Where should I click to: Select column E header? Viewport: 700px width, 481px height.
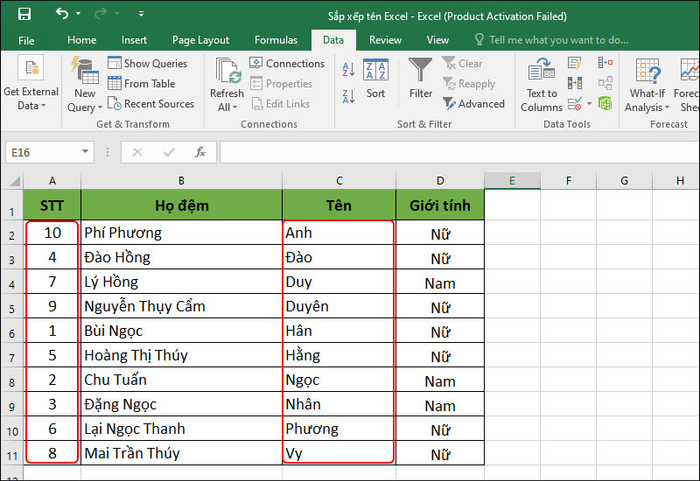[x=512, y=181]
